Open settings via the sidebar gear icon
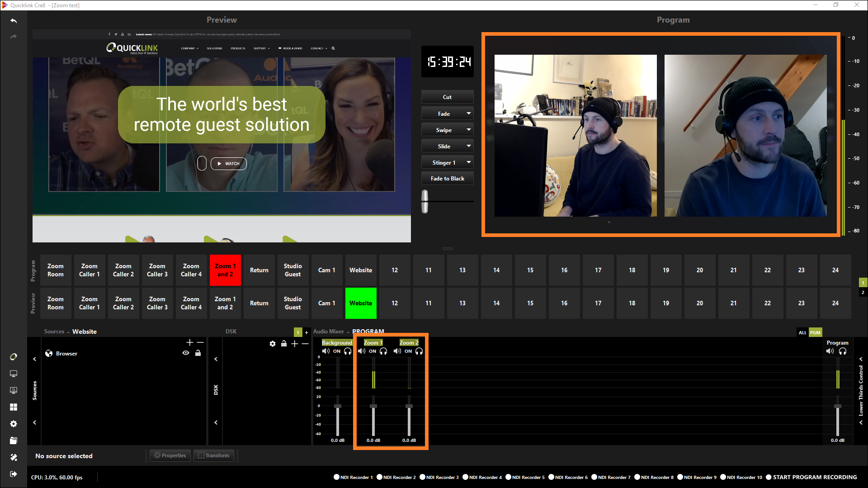The width and height of the screenshot is (868, 488). click(14, 424)
